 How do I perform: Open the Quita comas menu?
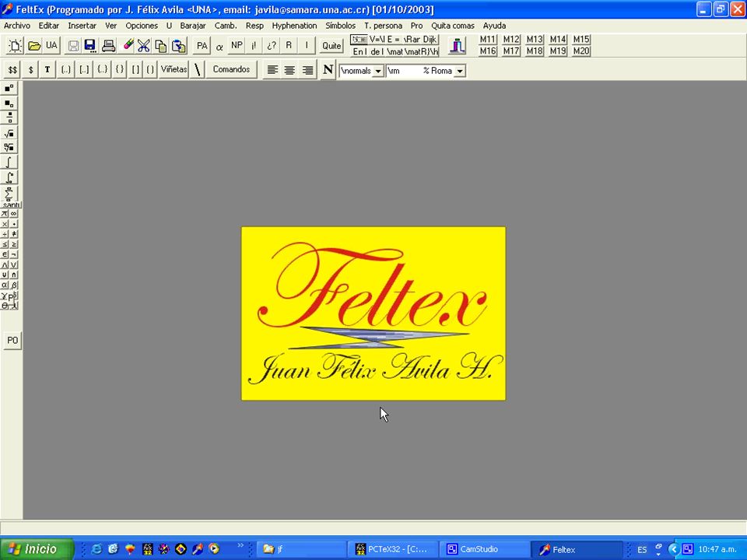(x=453, y=26)
